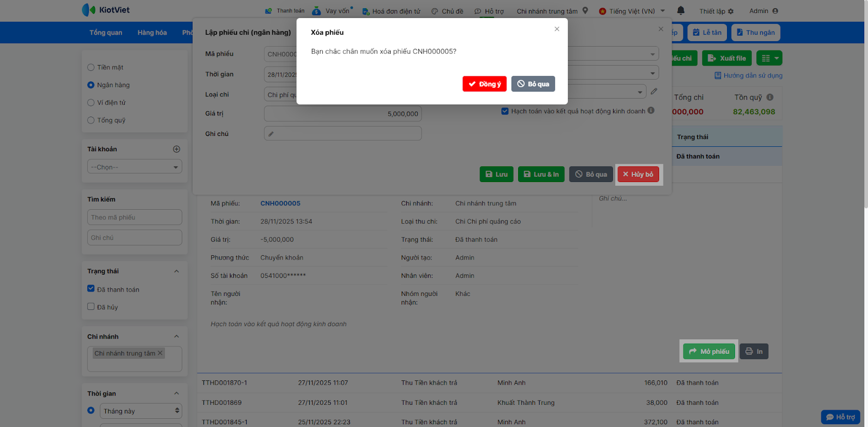The image size is (868, 427).
Task: Click the Trạng thái column header
Action: tap(693, 137)
